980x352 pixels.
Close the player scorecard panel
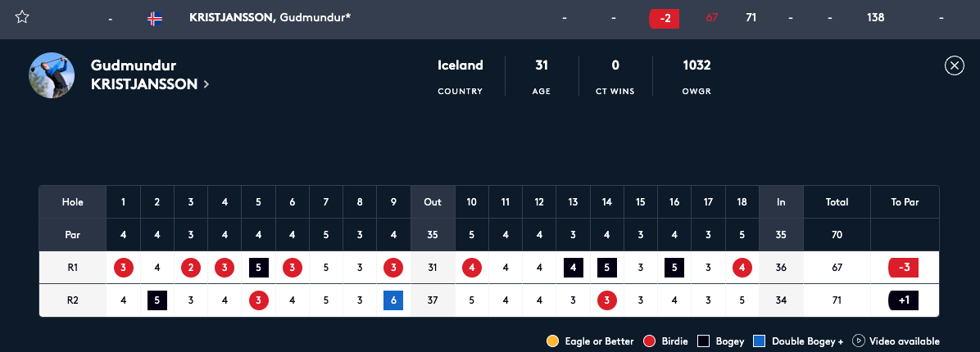[x=955, y=65]
